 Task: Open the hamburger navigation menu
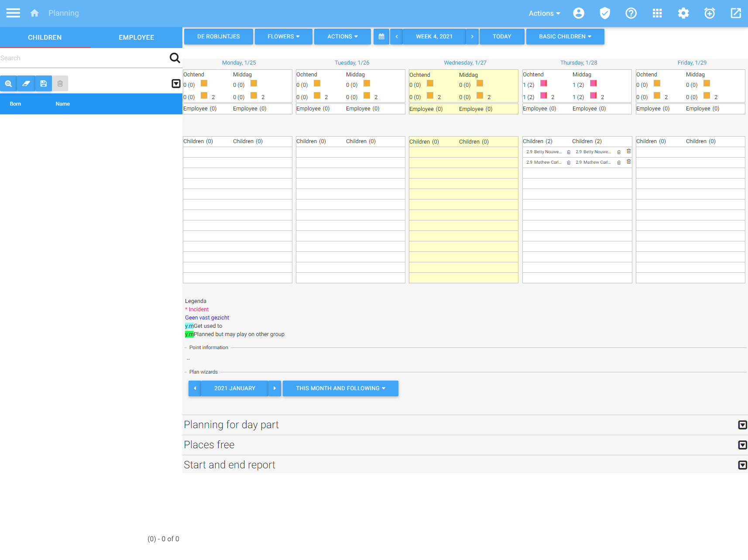point(13,13)
